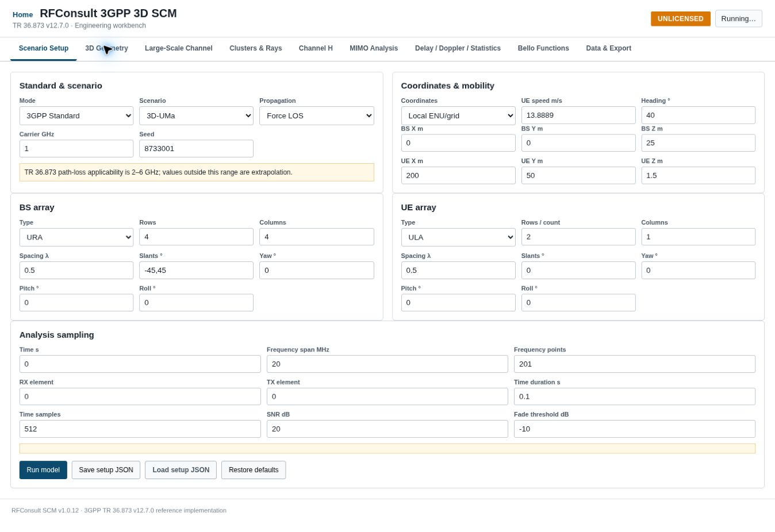Click the UE X m field
The image size is (775, 532).
tap(458, 175)
